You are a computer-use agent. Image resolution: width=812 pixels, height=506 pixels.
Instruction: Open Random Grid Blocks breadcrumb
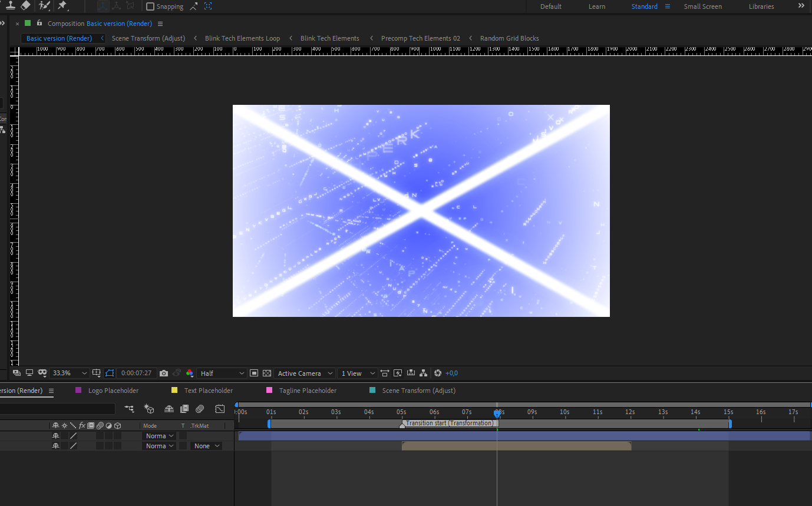(510, 38)
